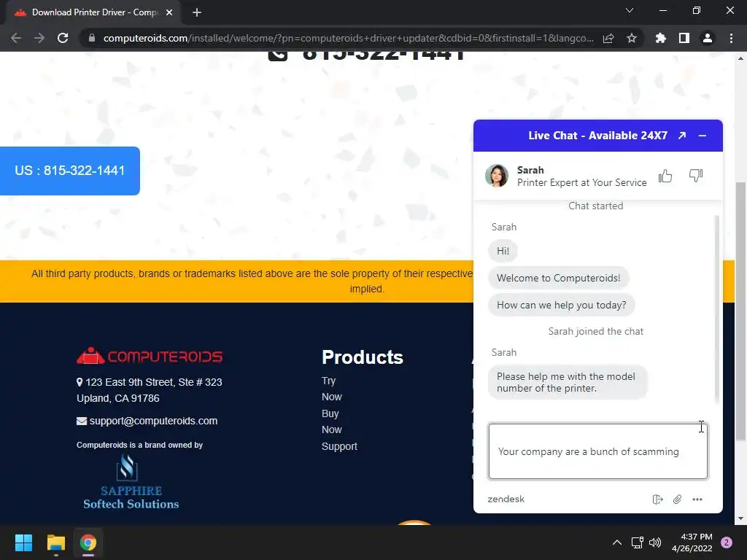Open clock showing 4:37 PM

point(692,542)
